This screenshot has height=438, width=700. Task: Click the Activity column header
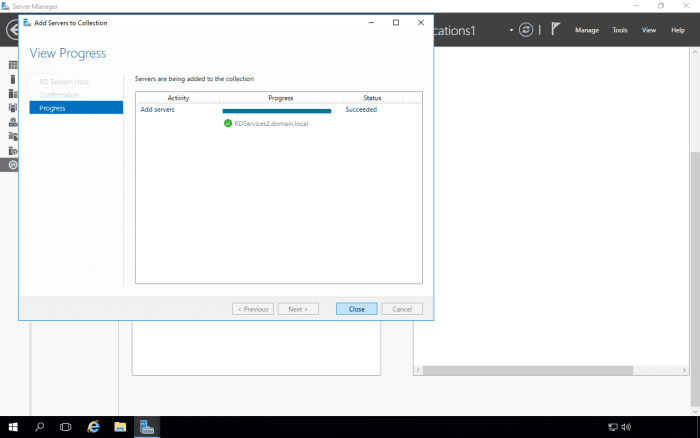point(178,98)
